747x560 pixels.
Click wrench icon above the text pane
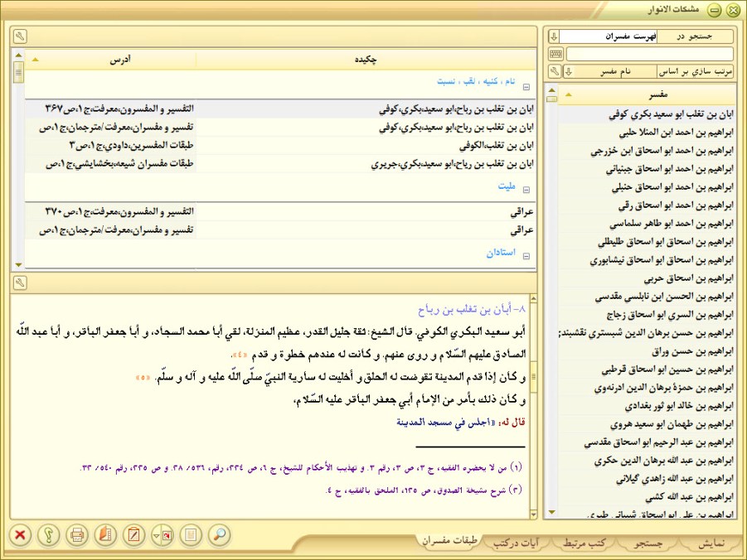coord(20,282)
